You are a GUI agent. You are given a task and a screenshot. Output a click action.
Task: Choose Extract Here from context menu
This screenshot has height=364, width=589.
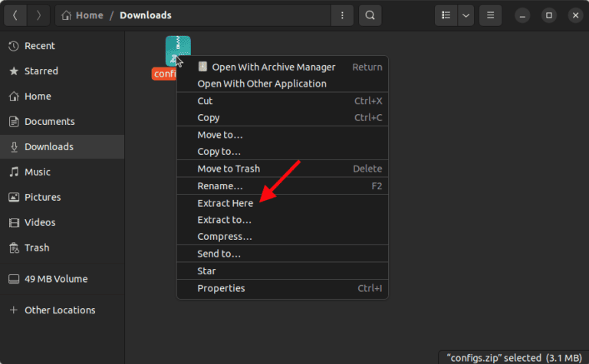(225, 203)
